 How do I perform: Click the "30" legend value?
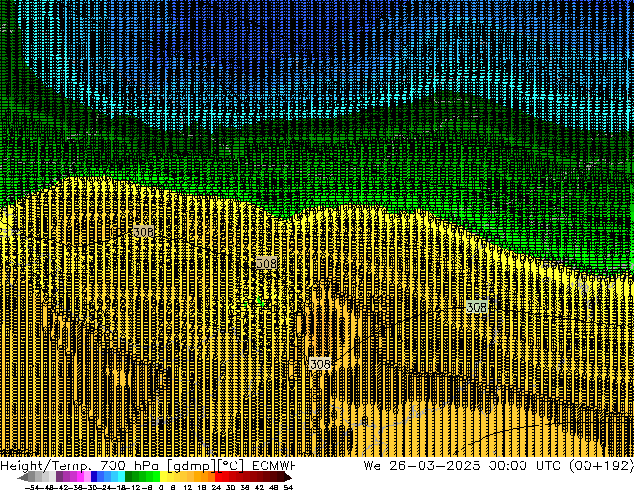230,487
